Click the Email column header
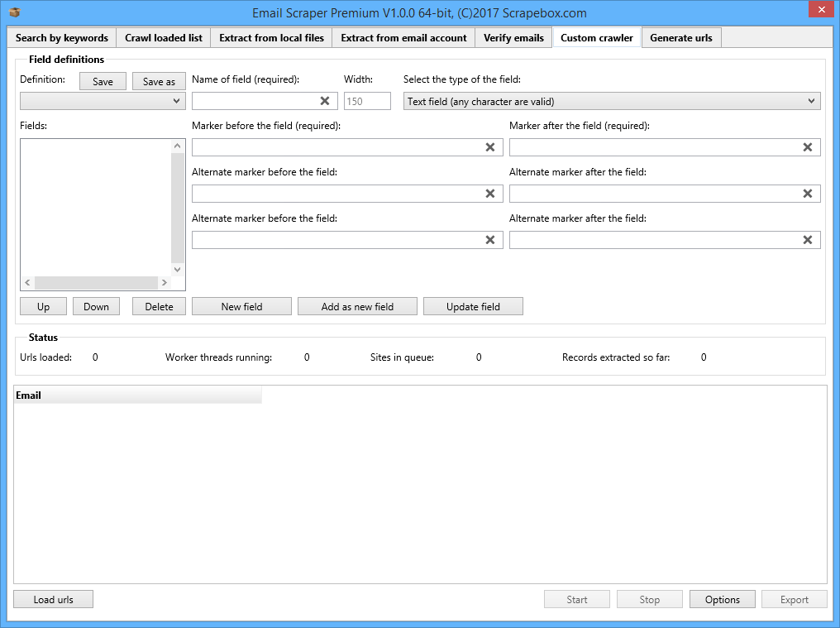The width and height of the screenshot is (840, 628). (x=137, y=395)
